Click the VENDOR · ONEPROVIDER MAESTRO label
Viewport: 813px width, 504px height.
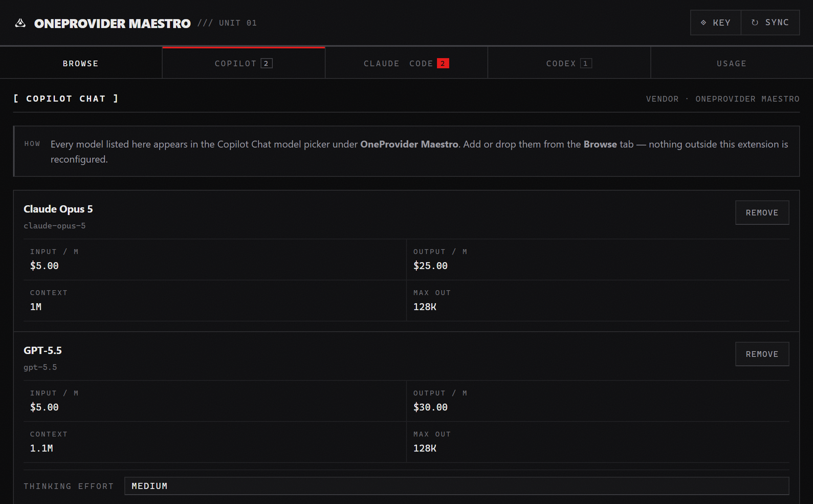pyautogui.click(x=723, y=99)
